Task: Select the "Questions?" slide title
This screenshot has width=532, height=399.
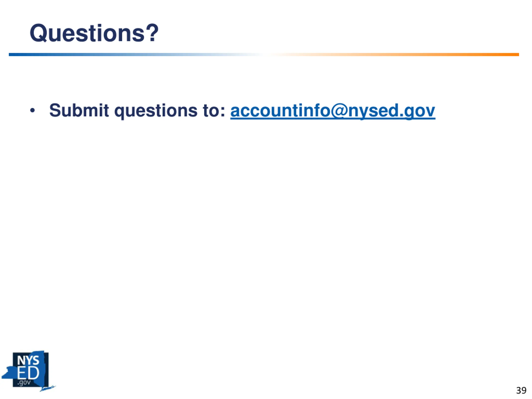Action: click(94, 33)
